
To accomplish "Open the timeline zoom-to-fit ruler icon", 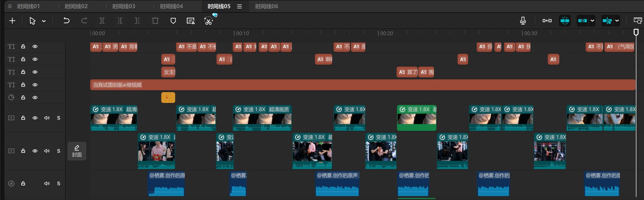I will click(x=638, y=21).
